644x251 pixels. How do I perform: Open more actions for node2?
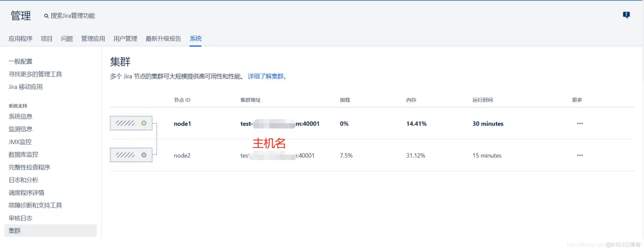coord(580,155)
